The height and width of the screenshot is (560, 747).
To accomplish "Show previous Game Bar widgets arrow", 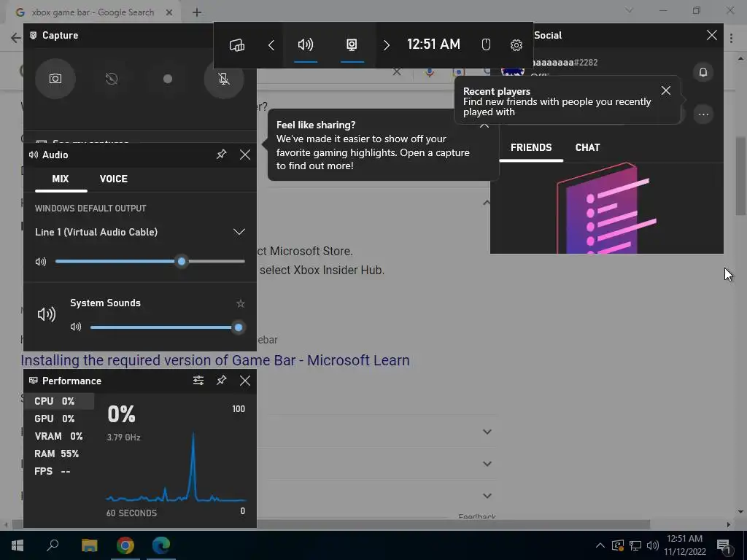I will click(x=271, y=45).
